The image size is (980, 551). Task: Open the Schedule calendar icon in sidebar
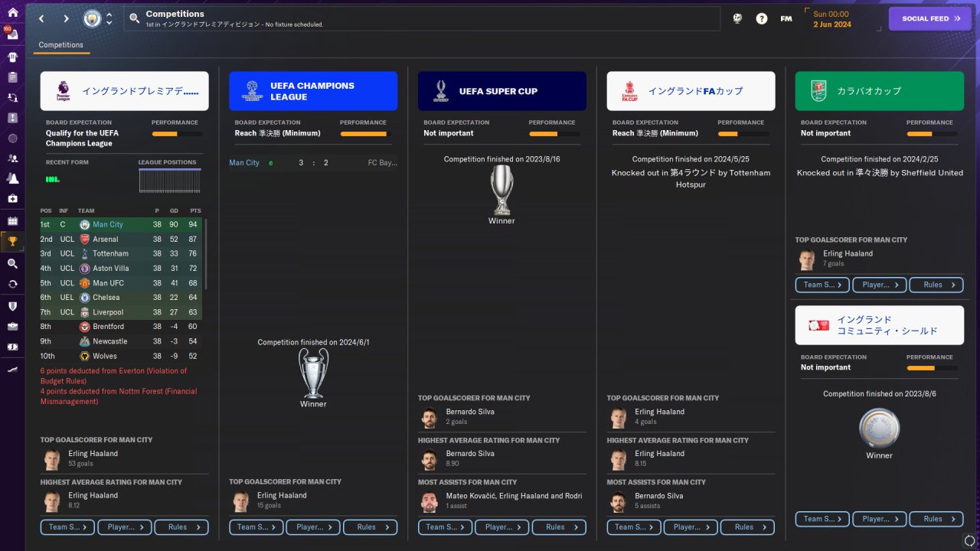click(x=12, y=220)
